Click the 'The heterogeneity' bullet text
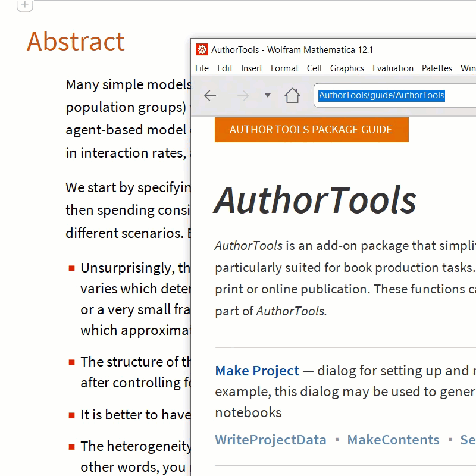 point(136,456)
